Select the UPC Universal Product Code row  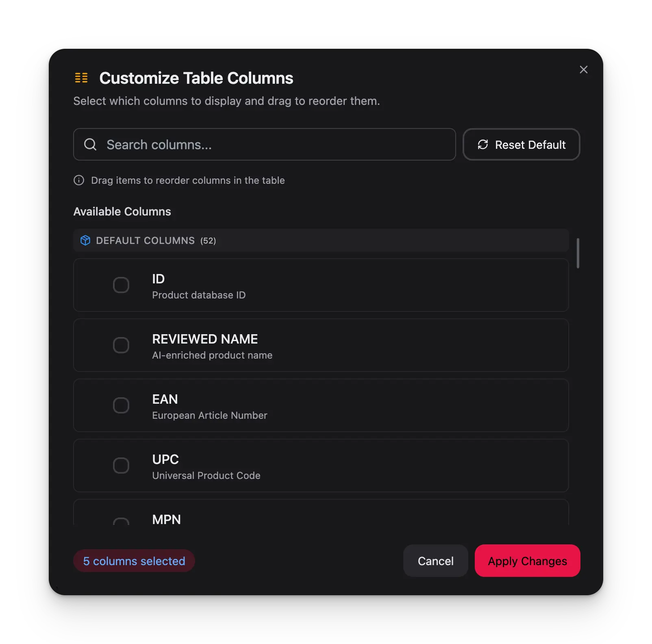coord(321,466)
